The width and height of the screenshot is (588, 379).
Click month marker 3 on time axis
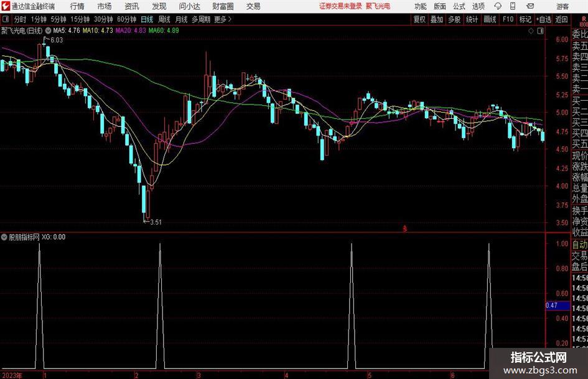198,375
